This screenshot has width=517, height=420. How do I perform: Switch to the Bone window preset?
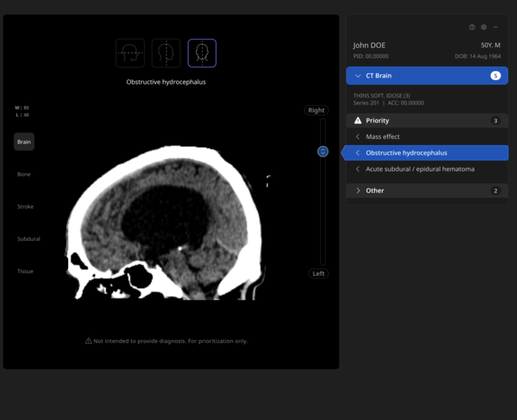coord(24,174)
